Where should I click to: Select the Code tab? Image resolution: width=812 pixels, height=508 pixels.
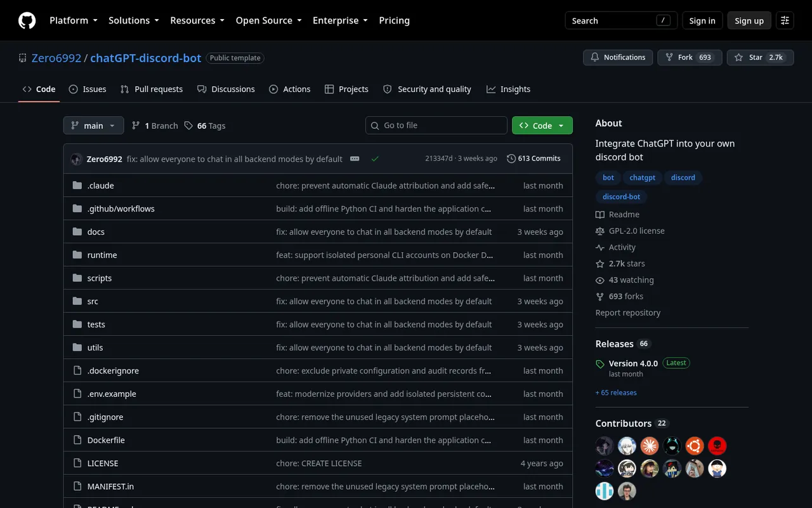39,89
